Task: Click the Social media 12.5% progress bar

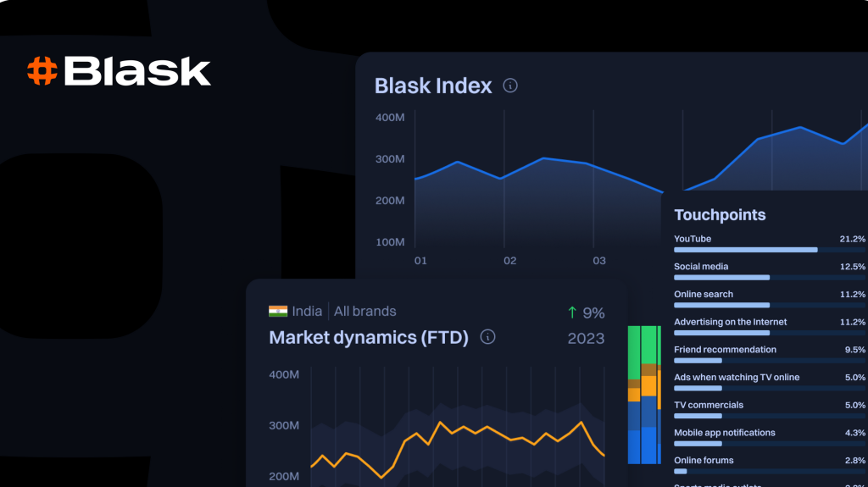Action: pos(770,278)
